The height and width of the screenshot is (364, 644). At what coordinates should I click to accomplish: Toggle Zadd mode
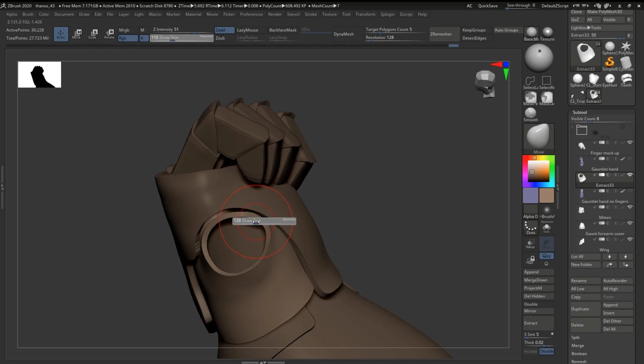[224, 30]
